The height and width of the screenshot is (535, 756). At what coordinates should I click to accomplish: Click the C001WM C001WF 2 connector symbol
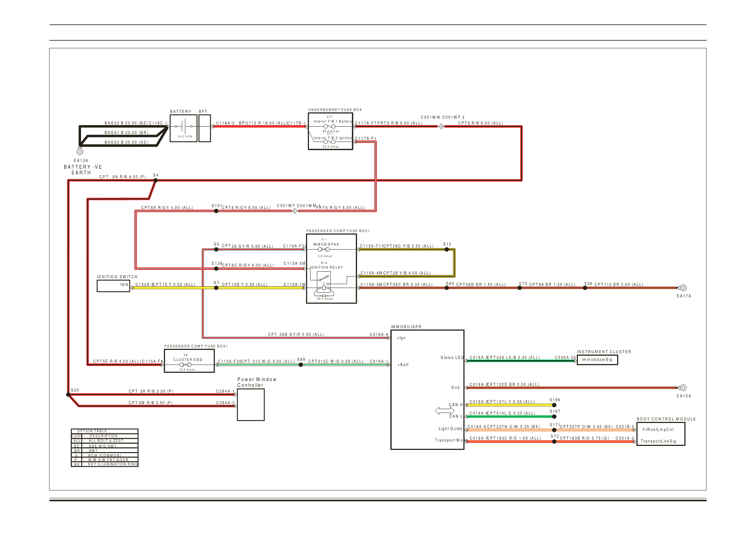[441, 127]
